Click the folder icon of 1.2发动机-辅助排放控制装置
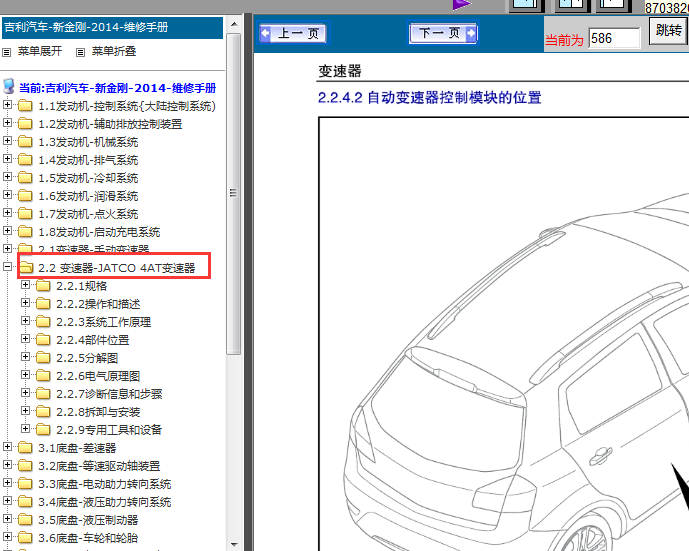Image resolution: width=689 pixels, height=551 pixels. pos(25,123)
